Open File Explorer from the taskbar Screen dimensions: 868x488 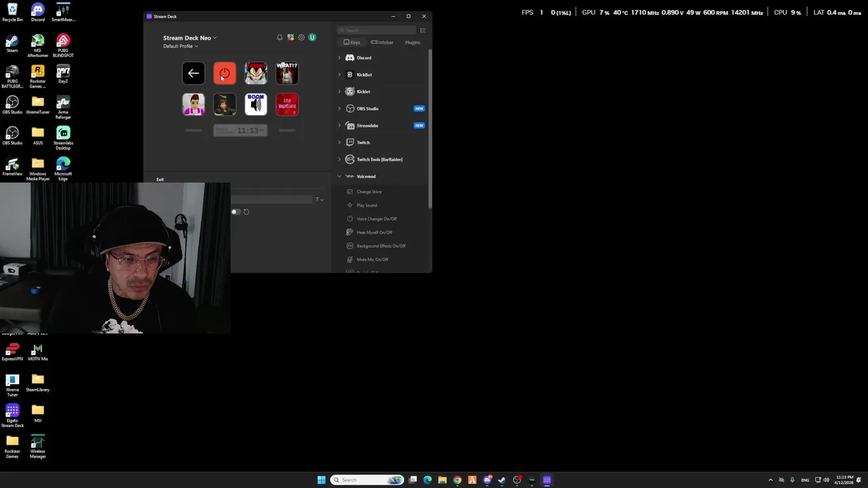coord(442,480)
